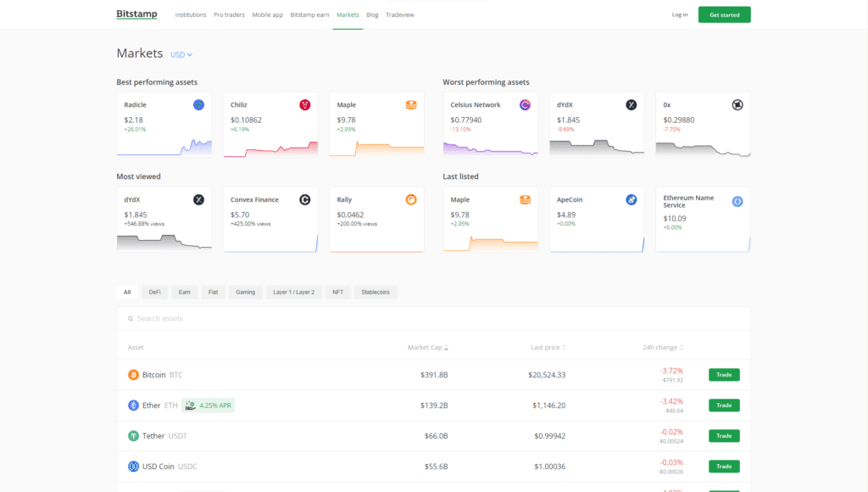Click the ApeCoin logo on the Last listed card
Image resolution: width=868 pixels, height=492 pixels.
pyautogui.click(x=630, y=199)
